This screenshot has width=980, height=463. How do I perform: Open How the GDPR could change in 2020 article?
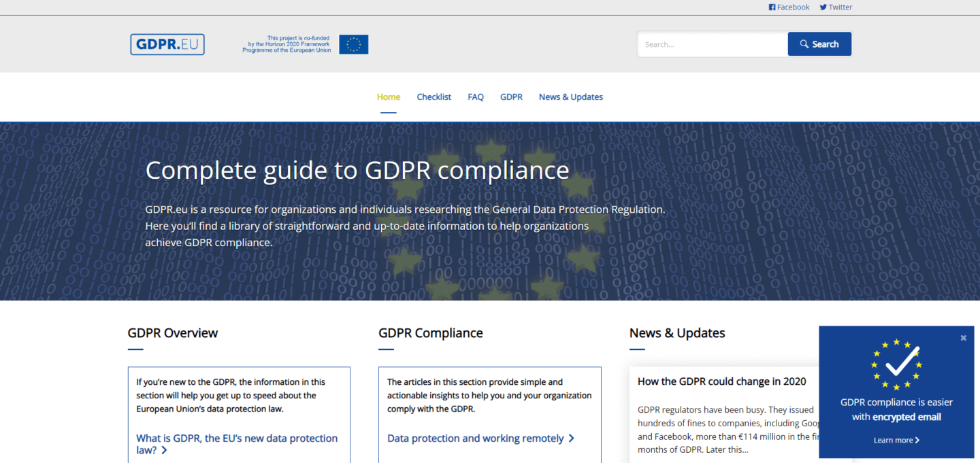[722, 381]
